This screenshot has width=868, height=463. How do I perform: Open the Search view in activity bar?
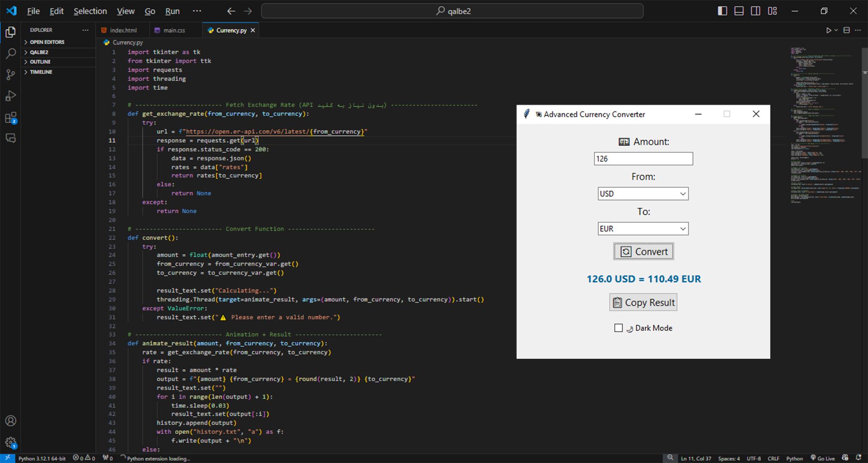(x=11, y=54)
